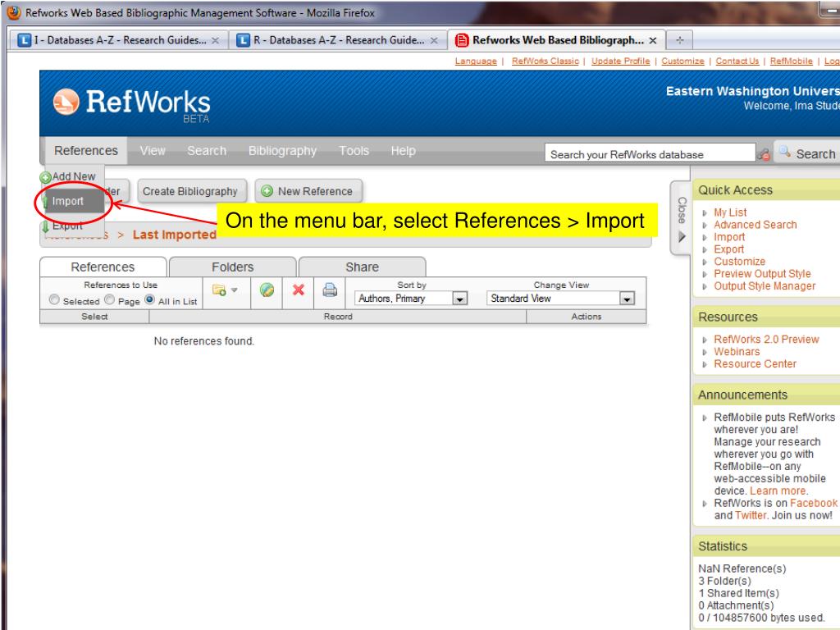The height and width of the screenshot is (630, 840).
Task: Select the Page radio button
Action: [110, 299]
